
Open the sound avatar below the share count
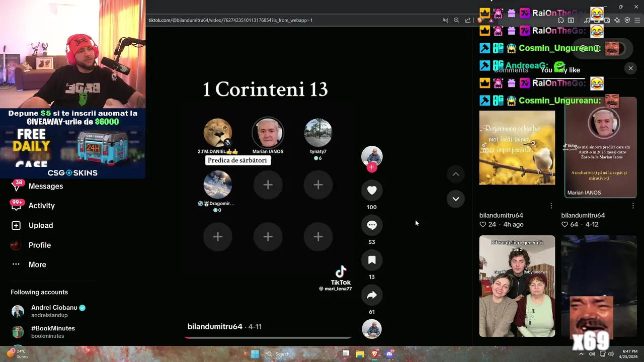click(x=372, y=329)
